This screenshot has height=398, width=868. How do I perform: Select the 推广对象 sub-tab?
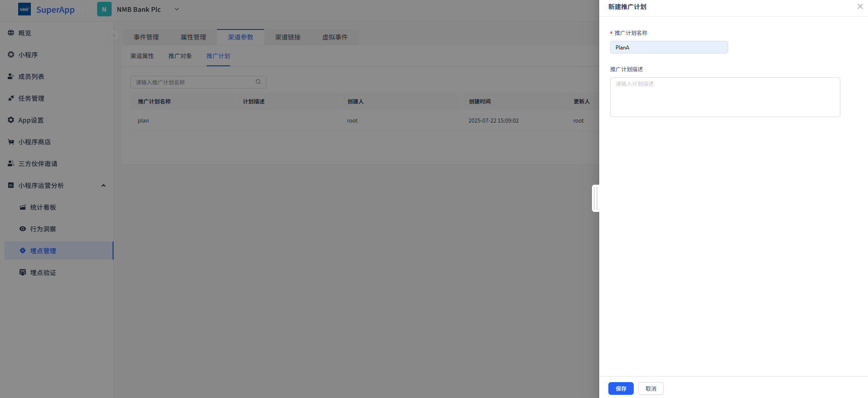pyautogui.click(x=180, y=56)
